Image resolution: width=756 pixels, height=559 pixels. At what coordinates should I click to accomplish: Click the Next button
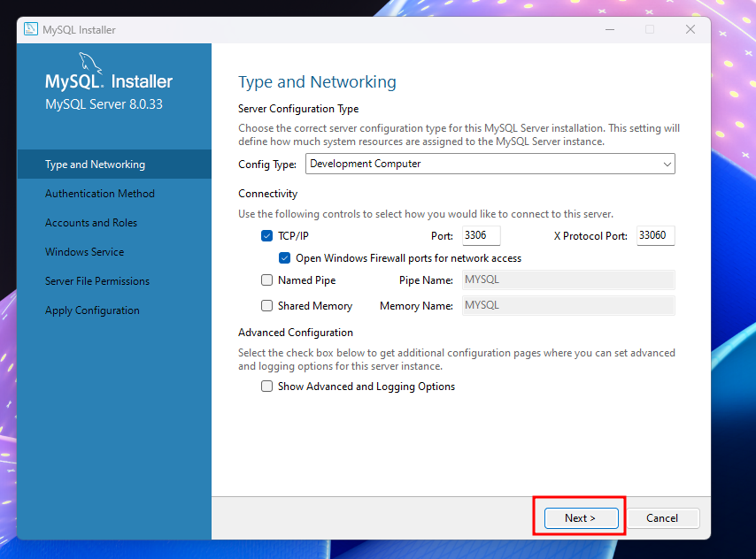[580, 517]
